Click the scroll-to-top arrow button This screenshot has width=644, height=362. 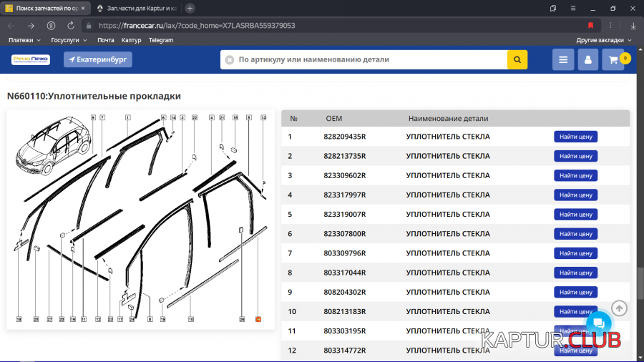[x=620, y=308]
